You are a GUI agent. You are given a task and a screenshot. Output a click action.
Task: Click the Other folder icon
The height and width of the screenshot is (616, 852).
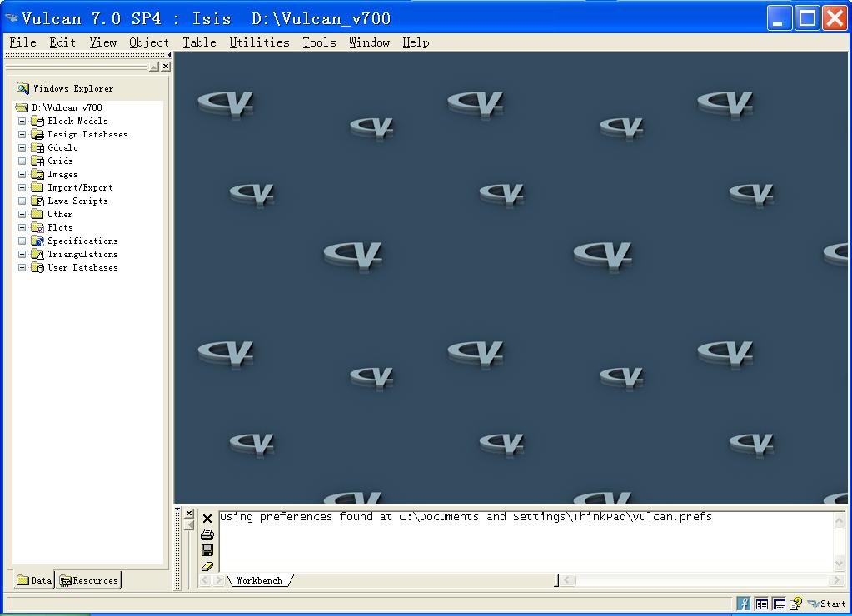pyautogui.click(x=37, y=214)
